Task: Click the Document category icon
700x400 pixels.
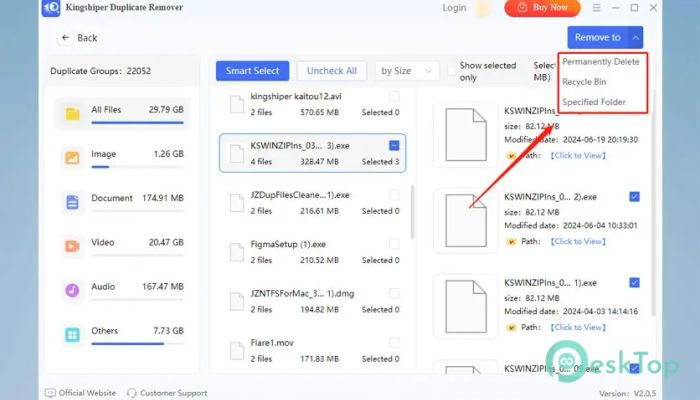Action: click(72, 202)
